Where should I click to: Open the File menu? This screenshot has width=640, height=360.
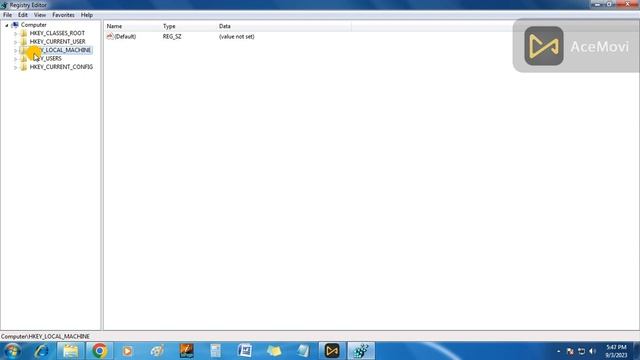[x=7, y=15]
